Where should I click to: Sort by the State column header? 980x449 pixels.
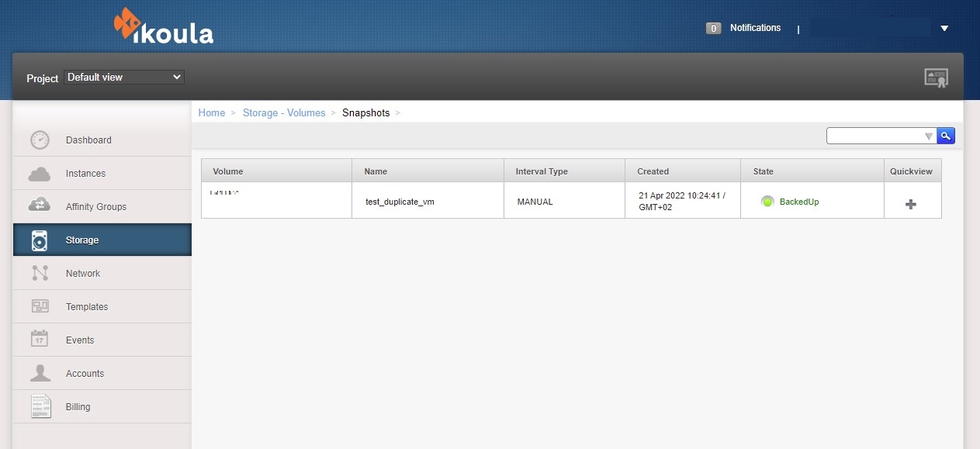[x=812, y=171]
